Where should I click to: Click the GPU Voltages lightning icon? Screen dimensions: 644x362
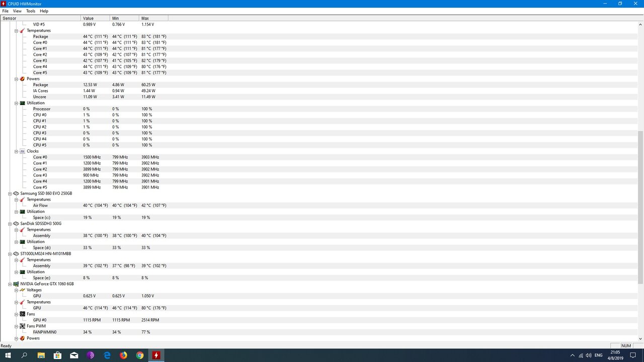pos(22,290)
